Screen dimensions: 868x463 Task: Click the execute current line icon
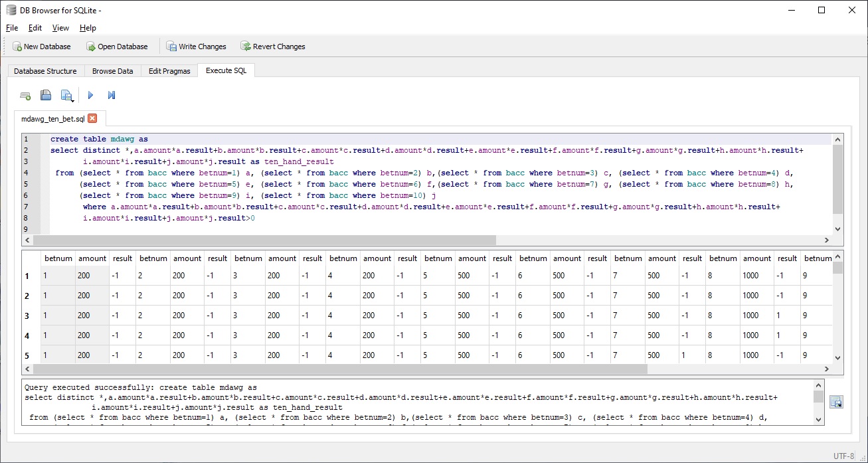(112, 96)
